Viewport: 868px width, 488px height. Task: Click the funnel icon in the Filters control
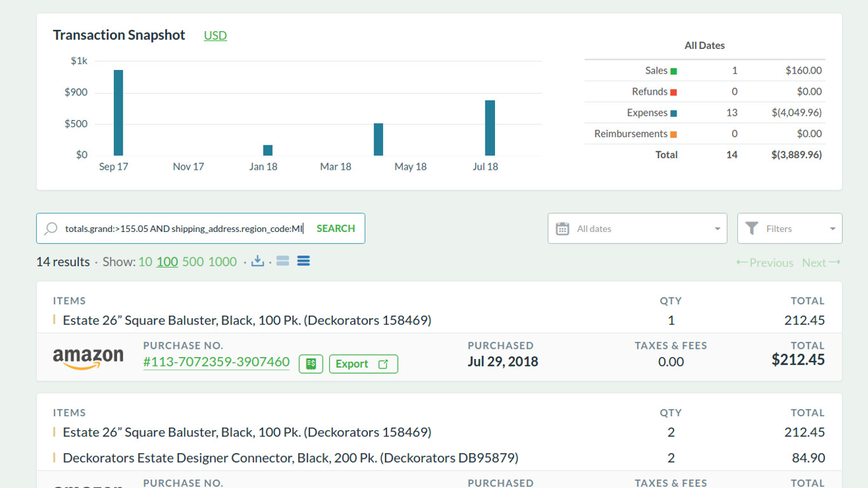click(x=752, y=228)
